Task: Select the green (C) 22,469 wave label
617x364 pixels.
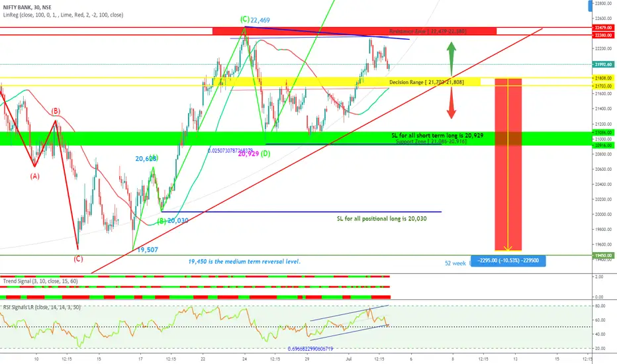Action: (x=255, y=20)
